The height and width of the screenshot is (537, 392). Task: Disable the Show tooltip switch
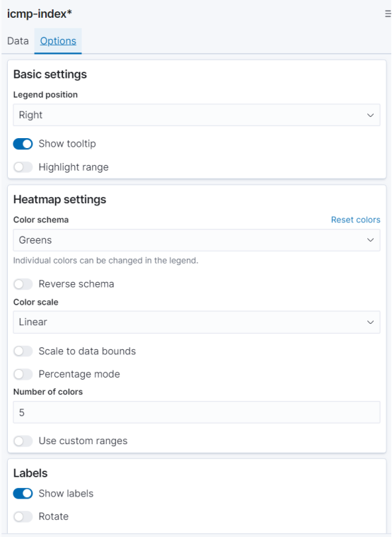pyautogui.click(x=23, y=144)
